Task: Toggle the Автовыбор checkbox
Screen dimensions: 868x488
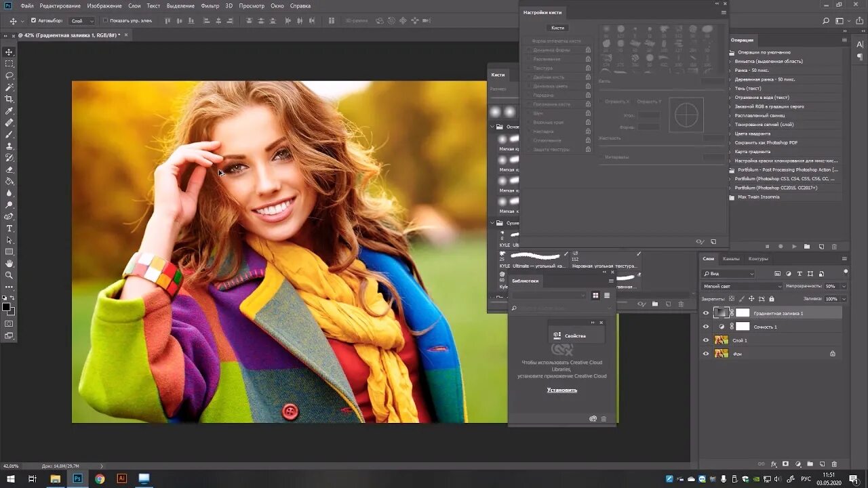Action: [x=34, y=20]
